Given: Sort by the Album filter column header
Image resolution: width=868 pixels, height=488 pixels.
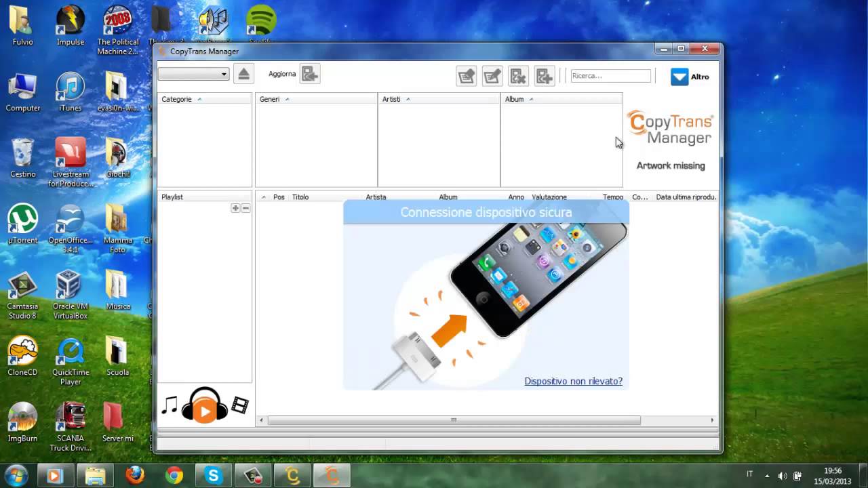Looking at the screenshot, I should coord(561,99).
